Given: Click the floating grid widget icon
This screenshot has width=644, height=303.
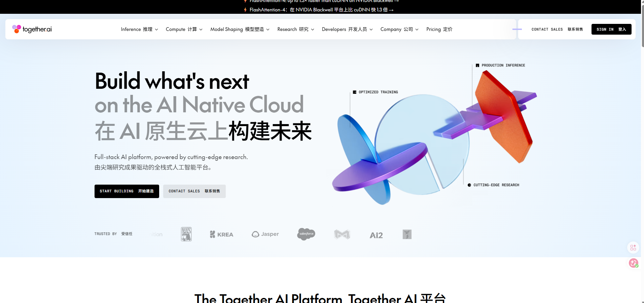Looking at the screenshot, I should coord(633,248).
